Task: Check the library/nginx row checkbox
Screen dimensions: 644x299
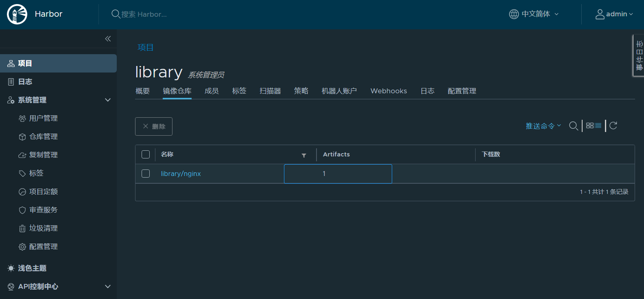Action: tap(146, 174)
